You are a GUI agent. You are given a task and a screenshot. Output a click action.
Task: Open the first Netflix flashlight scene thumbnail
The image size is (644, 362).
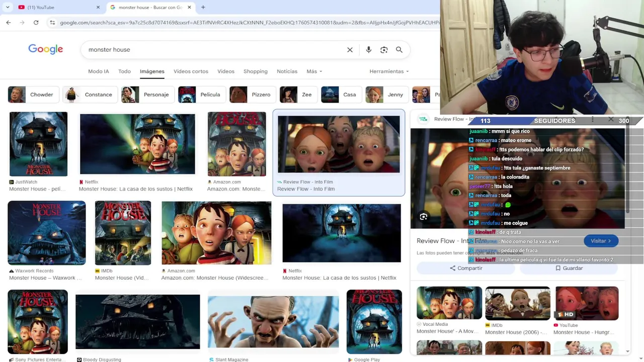pos(137,144)
